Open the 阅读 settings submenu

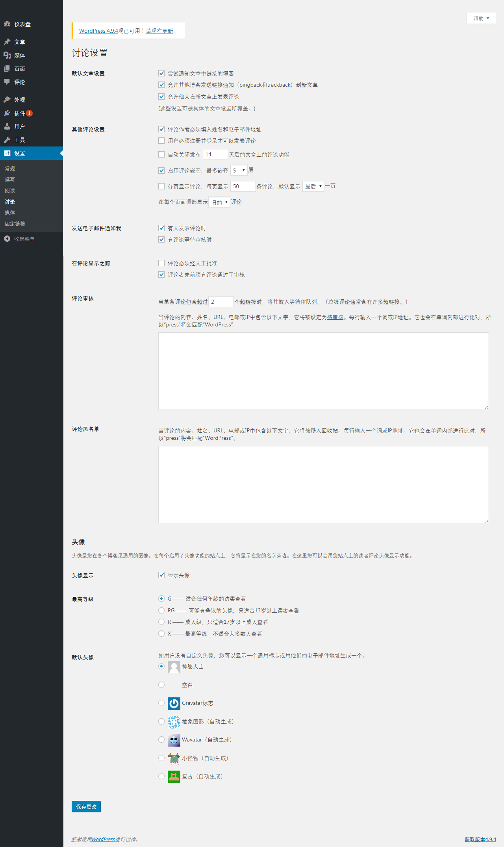pos(10,191)
